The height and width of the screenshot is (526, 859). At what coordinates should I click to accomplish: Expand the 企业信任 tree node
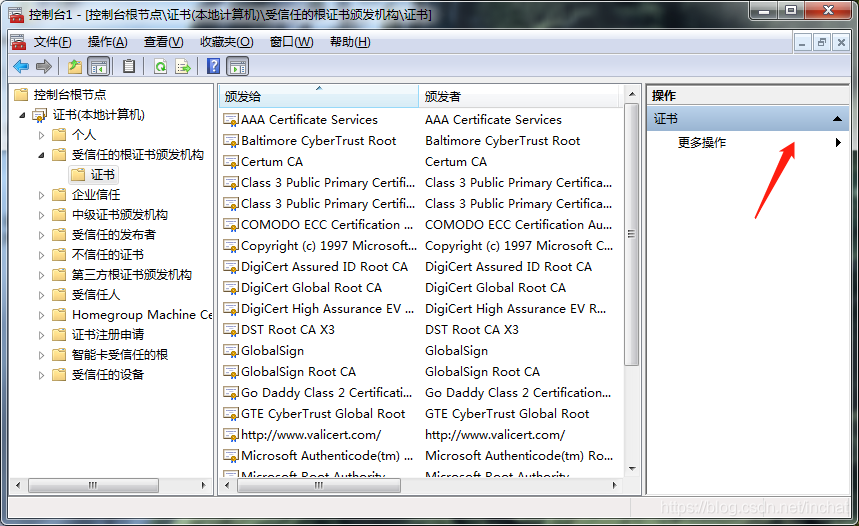pos(41,195)
